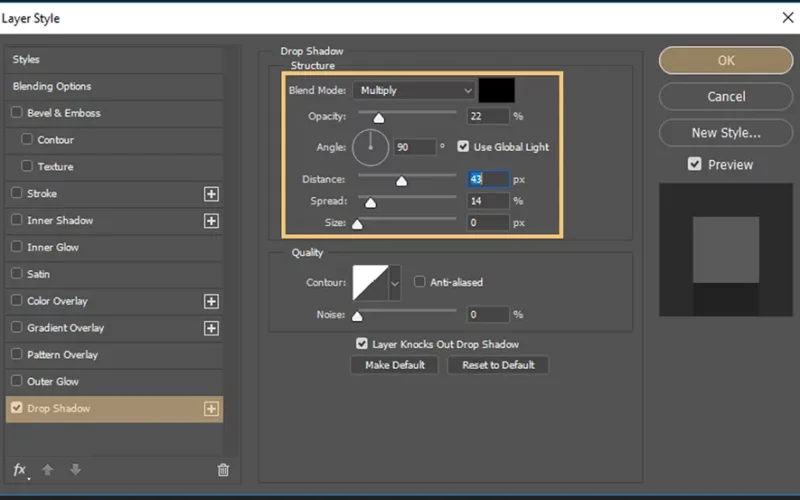Enable the Pattern Overlay checkbox
Image resolution: width=800 pixels, height=500 pixels.
(x=16, y=354)
